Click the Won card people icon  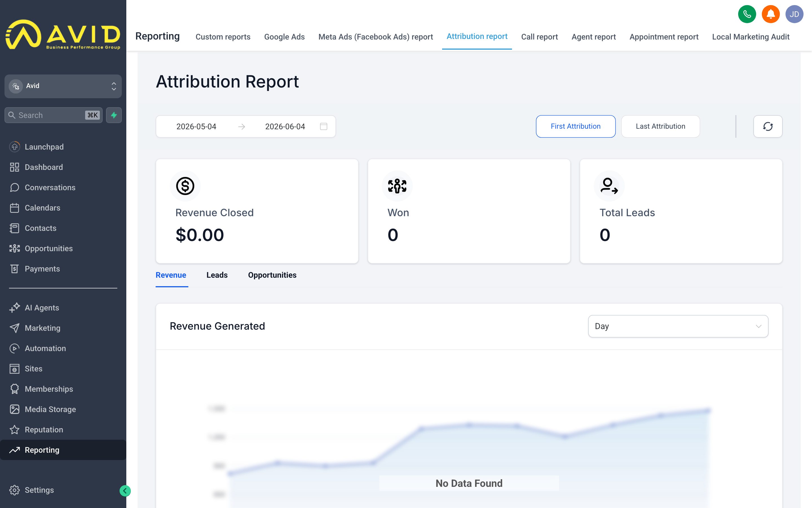click(397, 186)
